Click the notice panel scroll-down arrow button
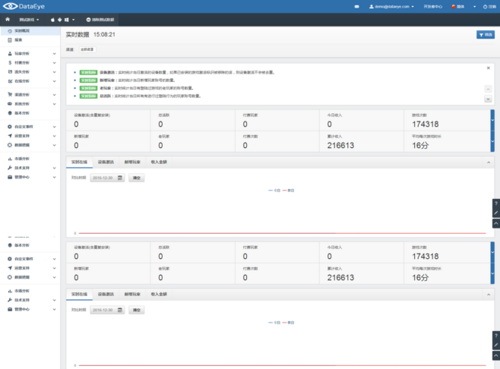500x369 pixels. click(x=488, y=99)
